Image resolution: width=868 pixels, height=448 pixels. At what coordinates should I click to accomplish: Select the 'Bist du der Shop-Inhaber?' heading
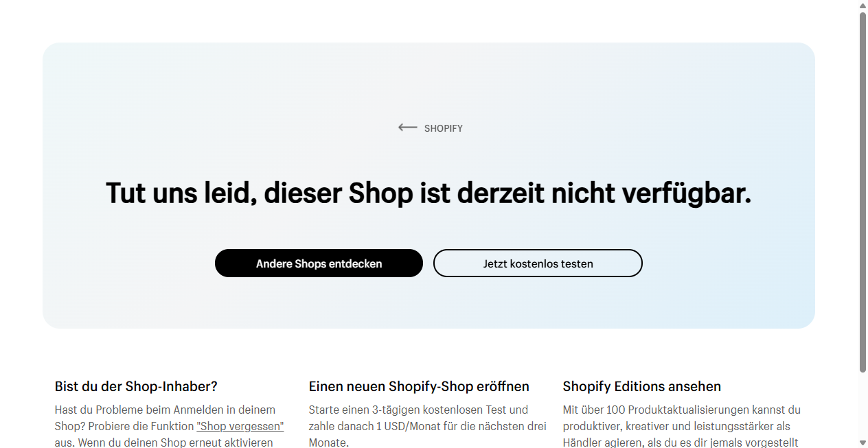135,386
